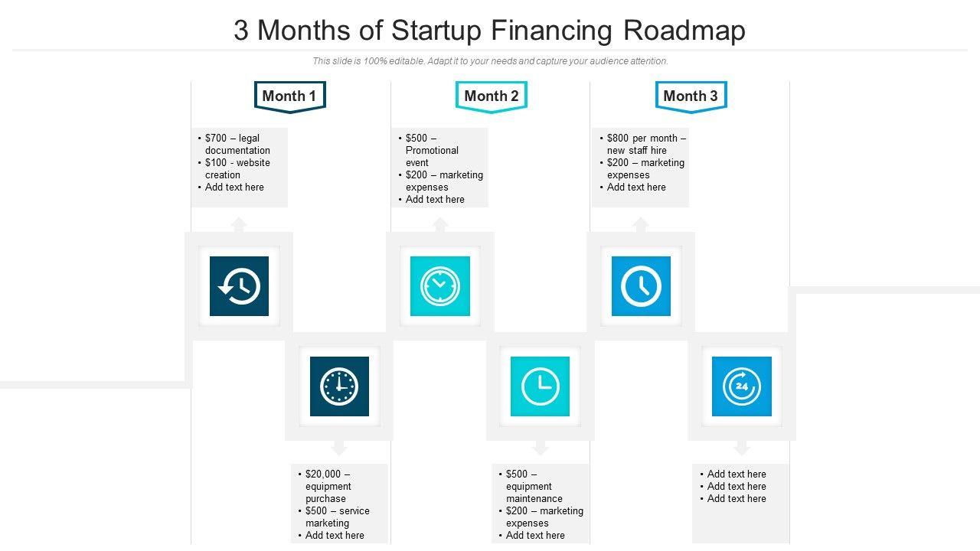Viewport: 980px width, 551px height.
Task: Select the 24-hour circular arrow icon
Action: tap(741, 386)
